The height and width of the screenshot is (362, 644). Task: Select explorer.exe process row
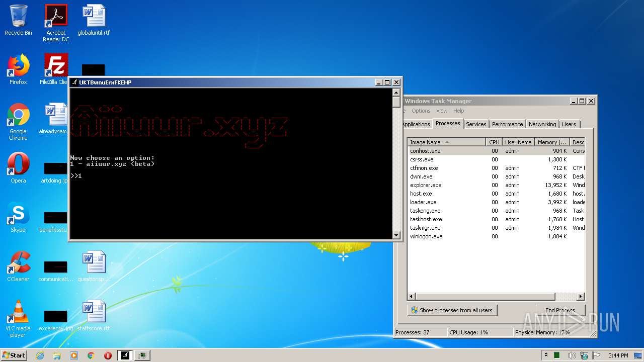click(x=496, y=185)
